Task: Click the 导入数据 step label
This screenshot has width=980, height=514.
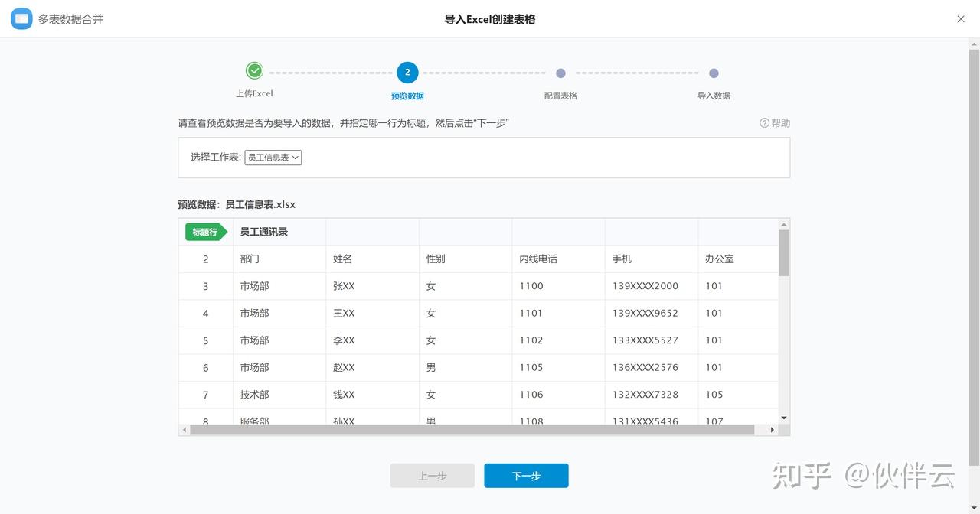Action: coord(714,96)
